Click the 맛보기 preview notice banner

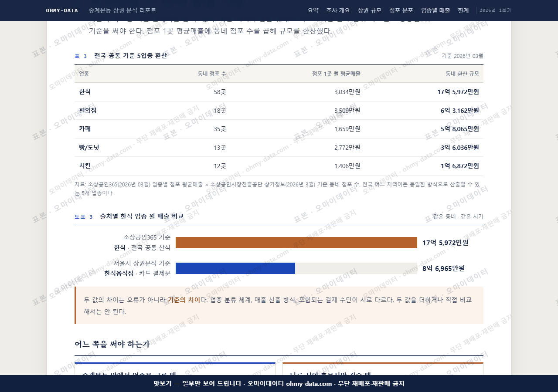[279, 384]
